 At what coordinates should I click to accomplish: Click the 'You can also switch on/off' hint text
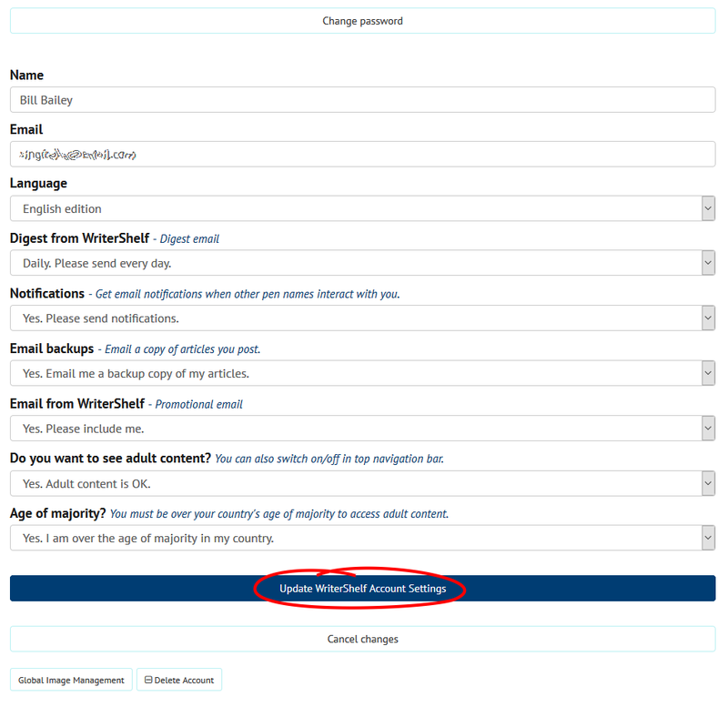[x=329, y=459]
